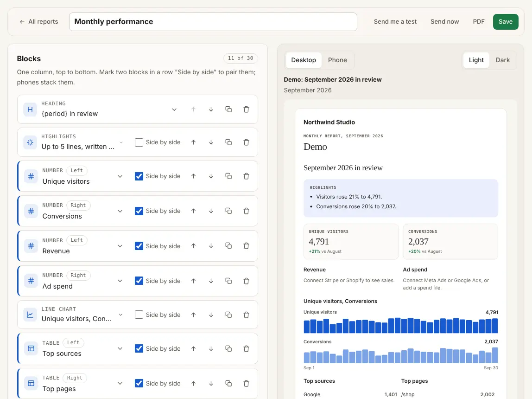
Task: Delete the Heading block
Action: [247, 109]
